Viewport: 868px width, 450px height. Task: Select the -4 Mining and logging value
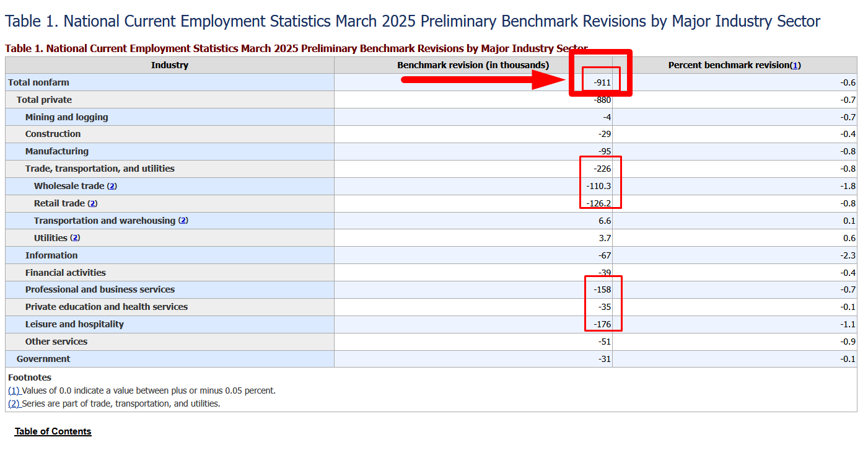(x=607, y=117)
